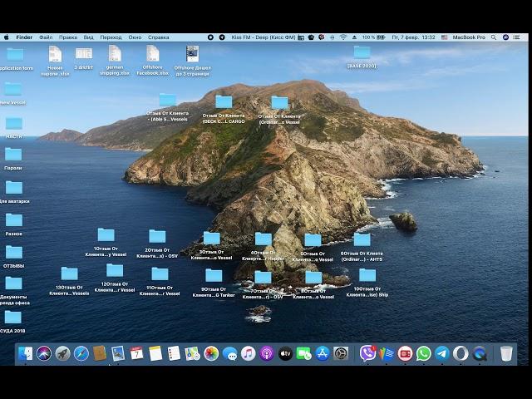The height and width of the screenshot is (399, 532).
Task: Open WhatsApp from the Dock
Action: pyautogui.click(x=423, y=353)
